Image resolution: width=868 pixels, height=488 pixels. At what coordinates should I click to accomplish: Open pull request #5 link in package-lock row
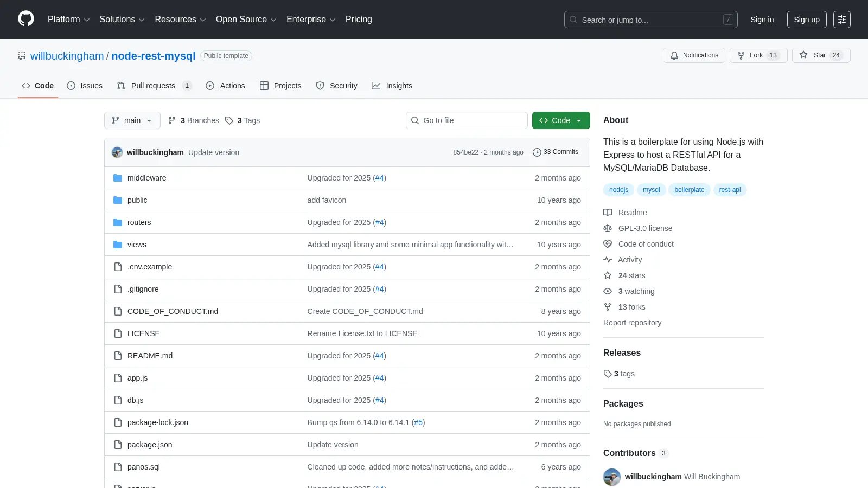point(418,422)
